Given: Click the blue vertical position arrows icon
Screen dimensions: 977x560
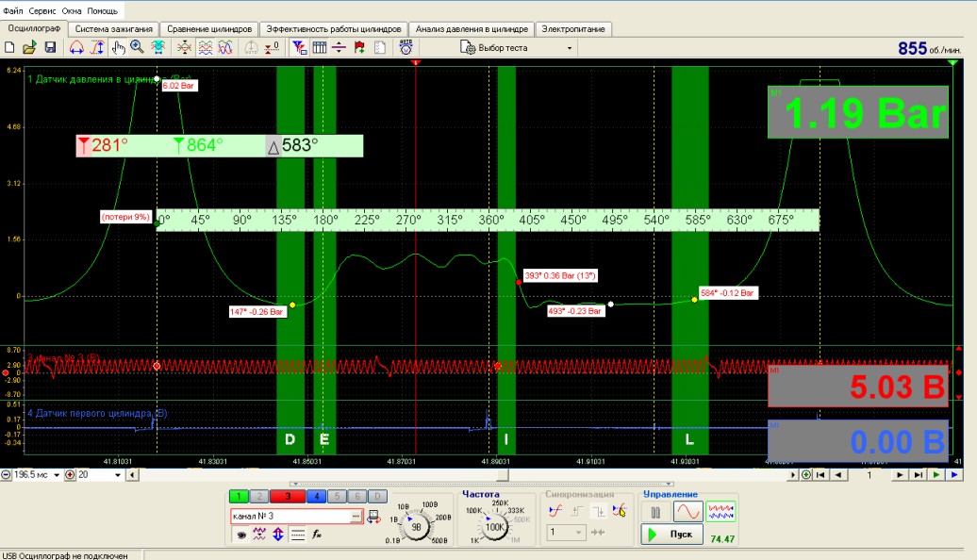Looking at the screenshot, I should tap(278, 534).
